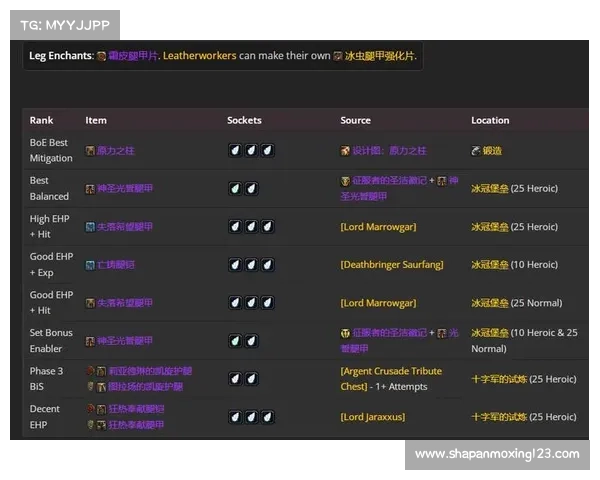Screen dimensions: 600x480
Task: Click the 'BoE Best Mitigation' rank cell
Action: tap(51, 150)
